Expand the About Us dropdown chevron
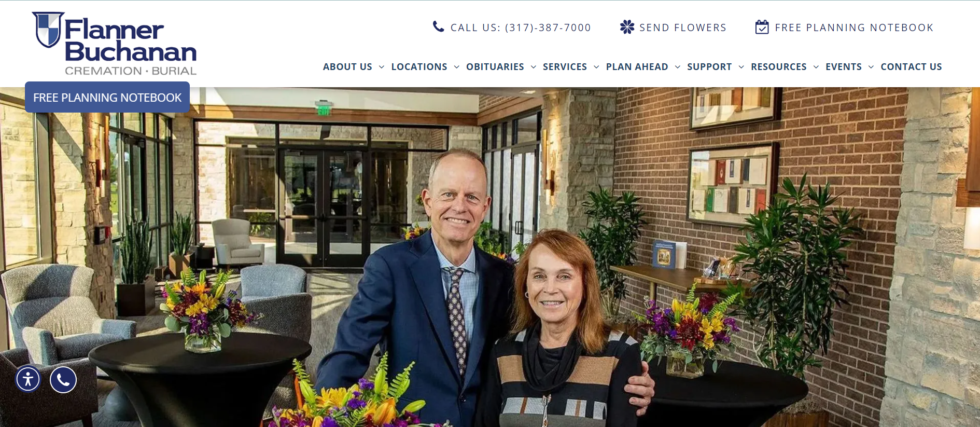Image resolution: width=980 pixels, height=427 pixels. [382, 67]
